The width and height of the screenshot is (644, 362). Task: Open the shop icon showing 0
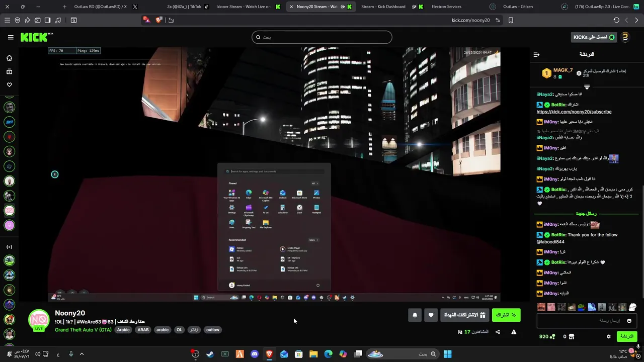click(x=571, y=336)
